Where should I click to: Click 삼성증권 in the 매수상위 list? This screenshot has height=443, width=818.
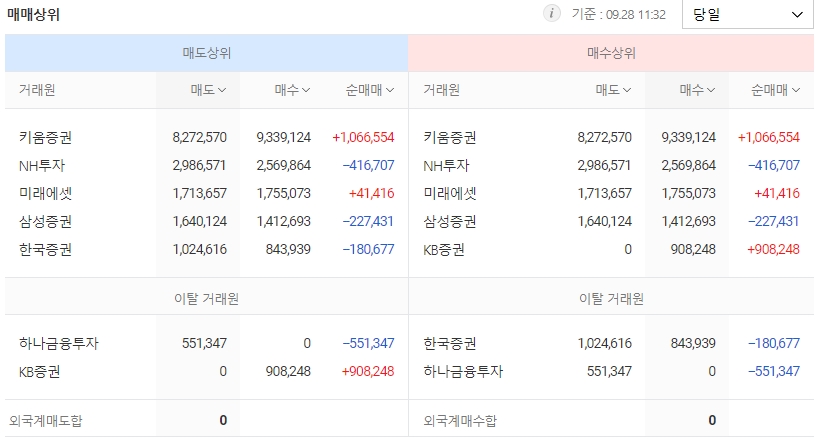(450, 222)
